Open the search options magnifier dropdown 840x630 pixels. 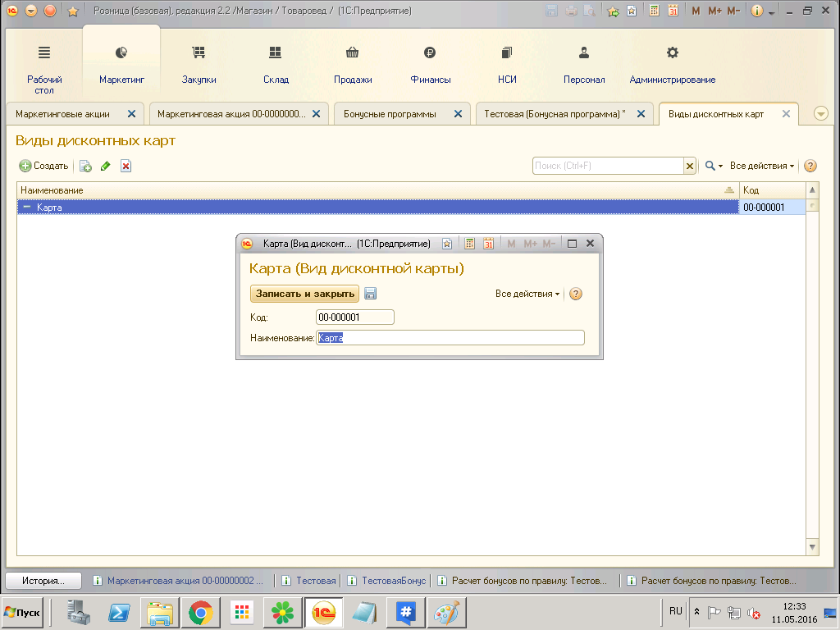pyautogui.click(x=714, y=166)
